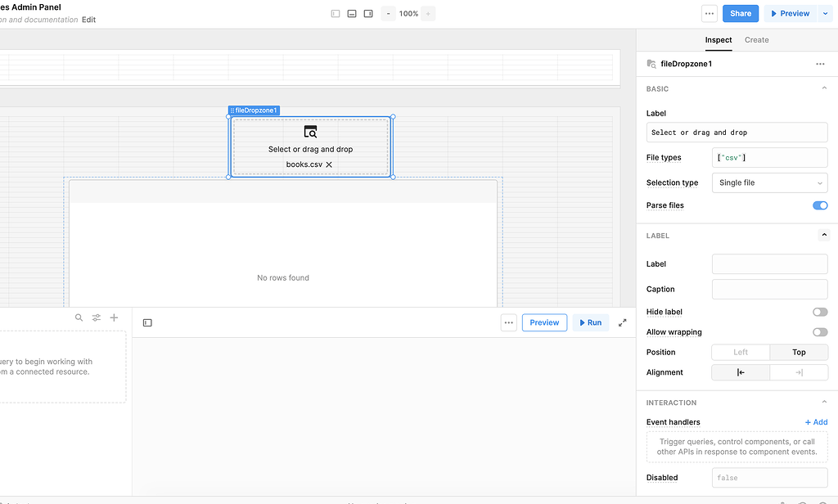
Task: Open the Preview button dropdown arrow
Action: pyautogui.click(x=825, y=14)
